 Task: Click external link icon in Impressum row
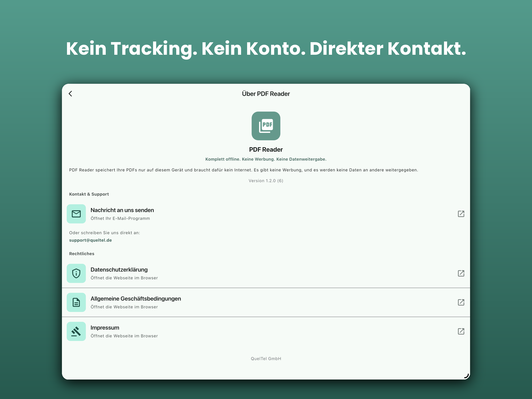461,331
